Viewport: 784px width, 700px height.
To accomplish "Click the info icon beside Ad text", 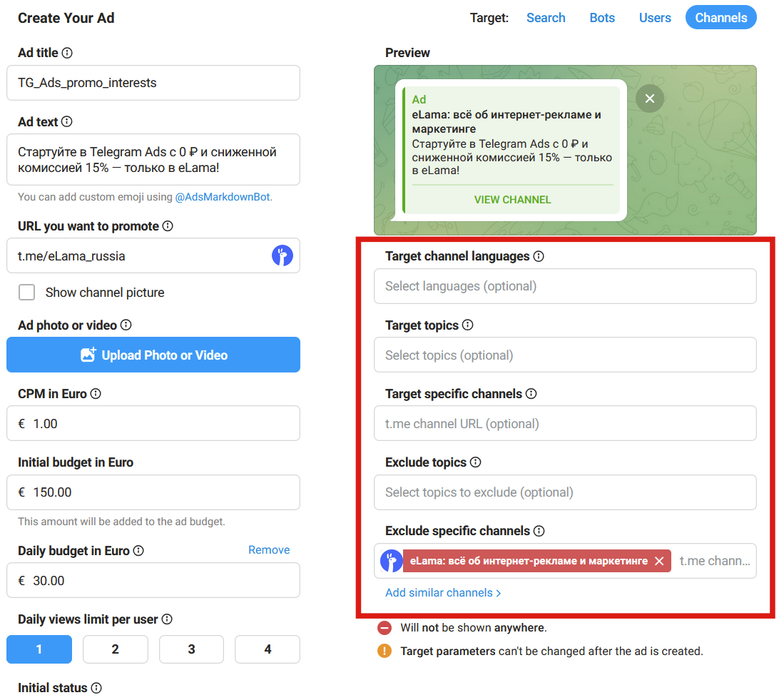I will tap(67, 122).
